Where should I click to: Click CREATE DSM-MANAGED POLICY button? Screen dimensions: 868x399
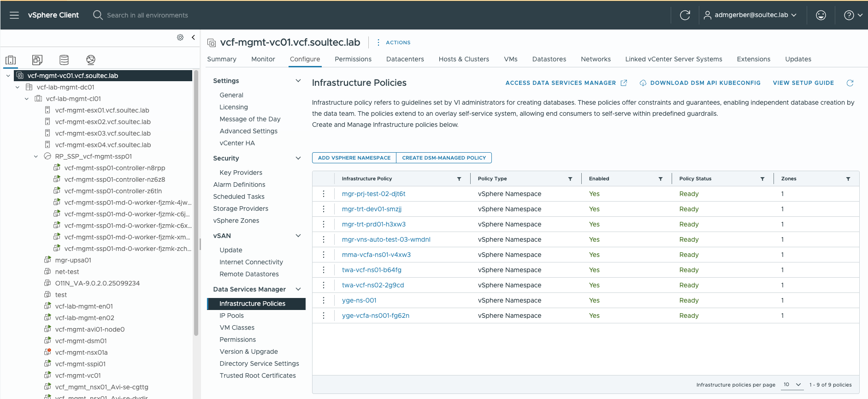444,158
